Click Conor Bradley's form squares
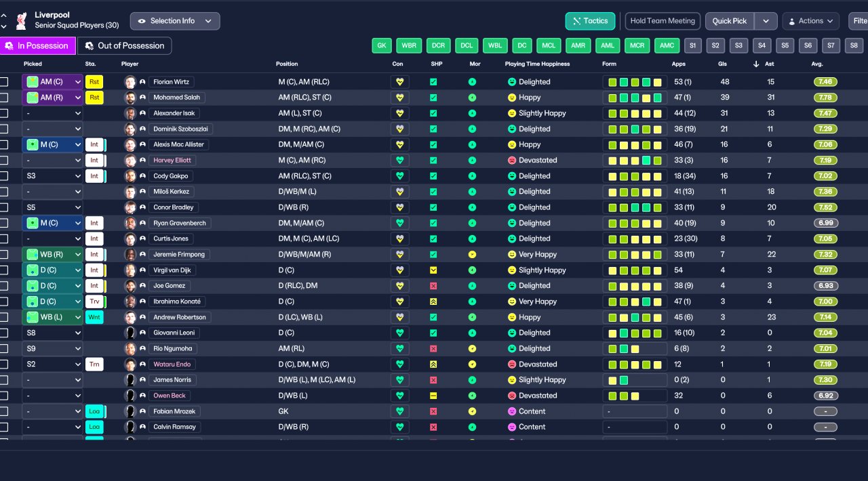 (635, 207)
